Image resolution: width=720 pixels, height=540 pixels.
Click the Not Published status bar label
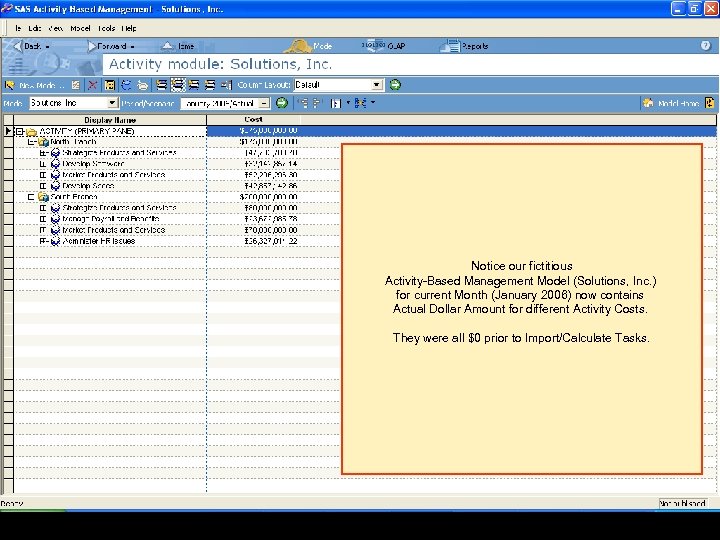[682, 503]
